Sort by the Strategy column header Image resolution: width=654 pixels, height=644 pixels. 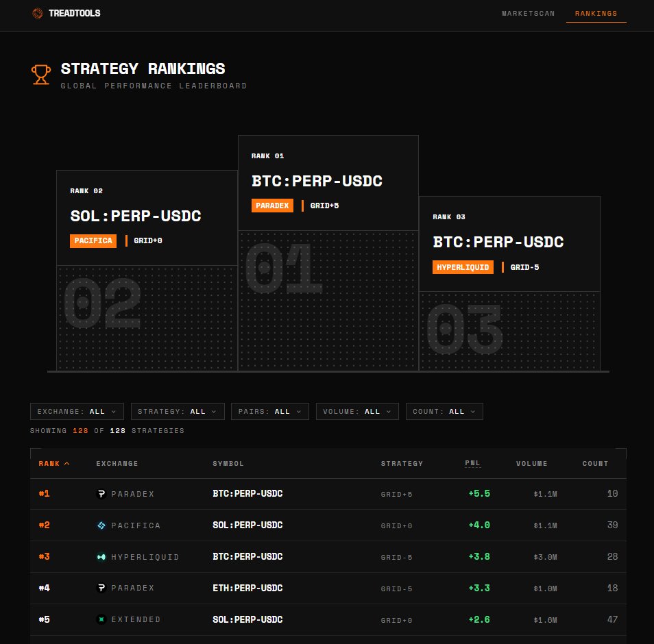coord(402,464)
